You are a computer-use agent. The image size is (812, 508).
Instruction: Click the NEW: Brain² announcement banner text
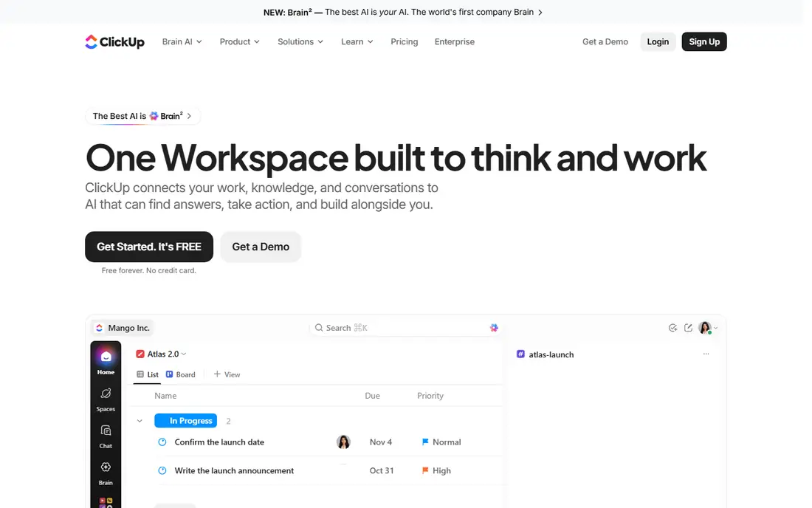tap(398, 13)
